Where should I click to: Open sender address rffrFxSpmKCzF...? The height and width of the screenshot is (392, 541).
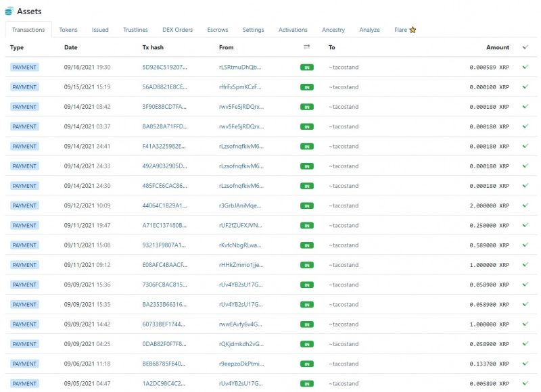coord(240,87)
